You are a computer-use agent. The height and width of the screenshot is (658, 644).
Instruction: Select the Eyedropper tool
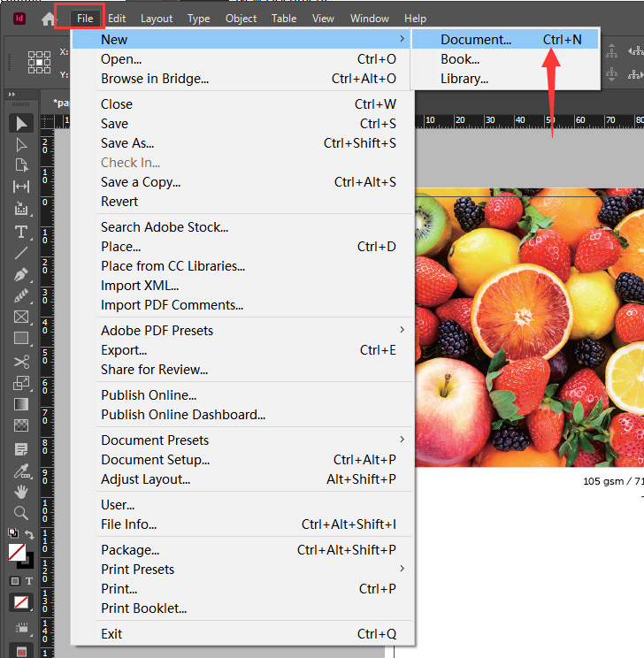21,471
